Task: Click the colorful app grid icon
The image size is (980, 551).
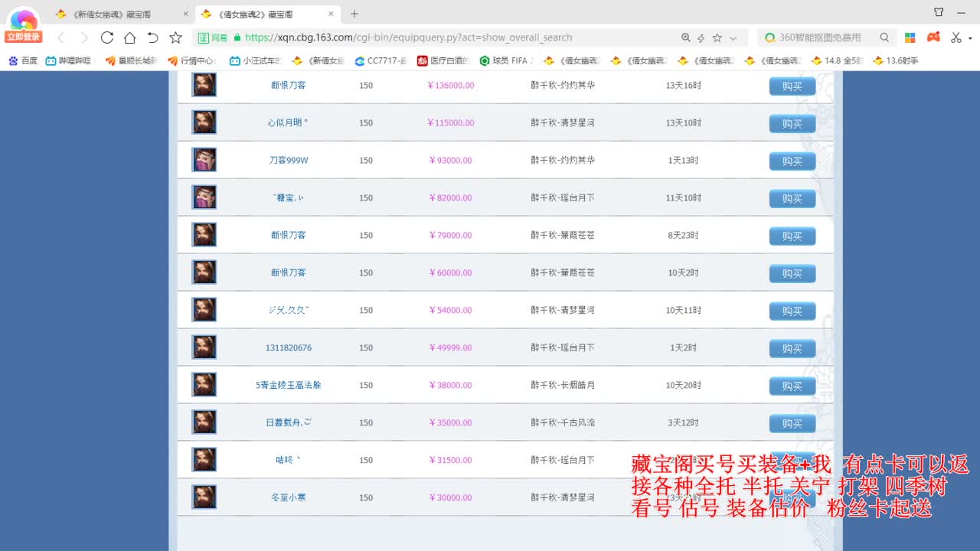Action: (910, 37)
